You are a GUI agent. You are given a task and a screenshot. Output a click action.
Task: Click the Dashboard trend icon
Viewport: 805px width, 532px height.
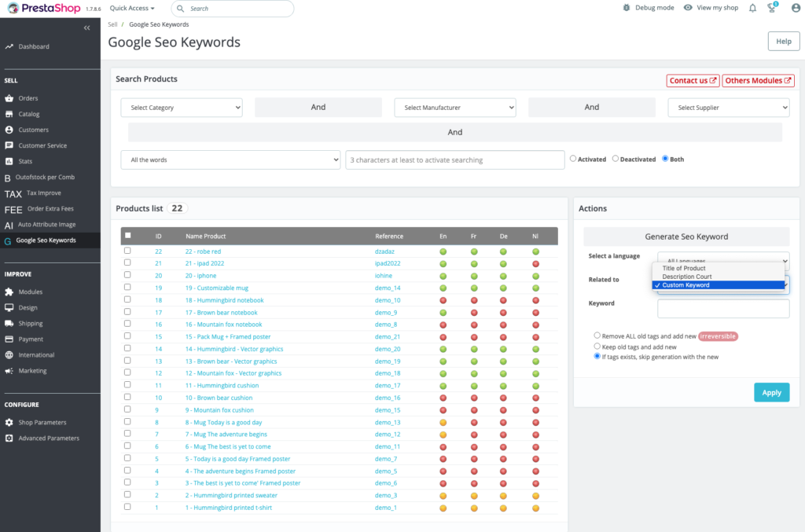(9, 46)
